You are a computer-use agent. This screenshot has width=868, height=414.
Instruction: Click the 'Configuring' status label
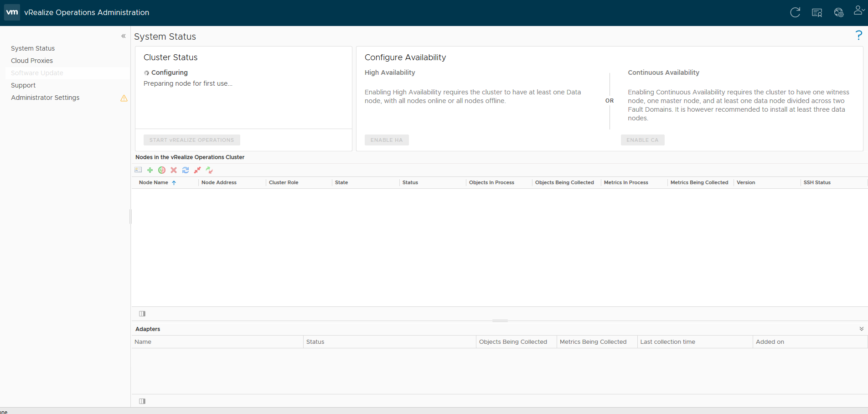click(x=170, y=72)
